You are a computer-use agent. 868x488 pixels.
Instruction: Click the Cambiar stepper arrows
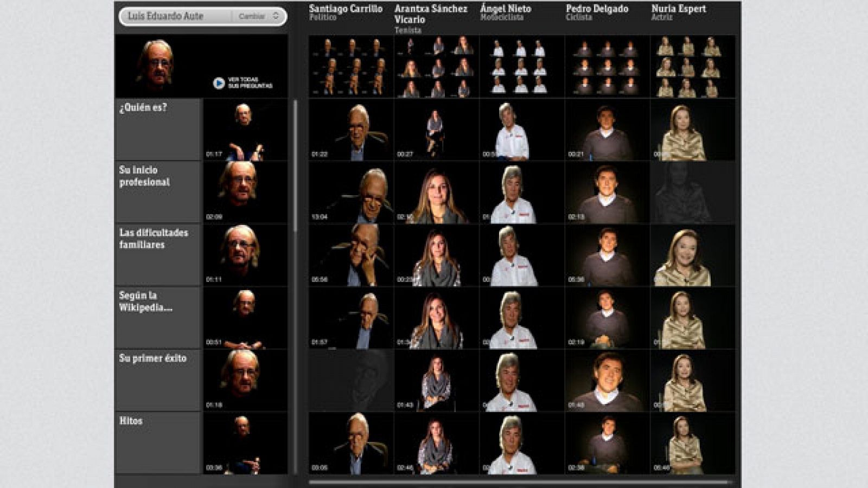click(x=276, y=16)
